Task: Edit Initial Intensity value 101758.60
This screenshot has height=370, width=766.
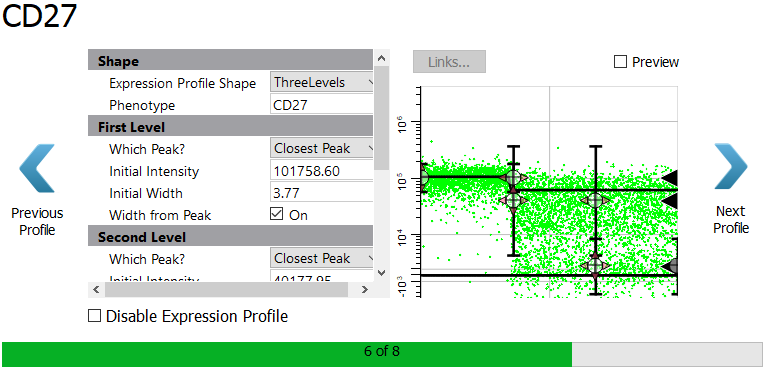Action: pos(321,171)
